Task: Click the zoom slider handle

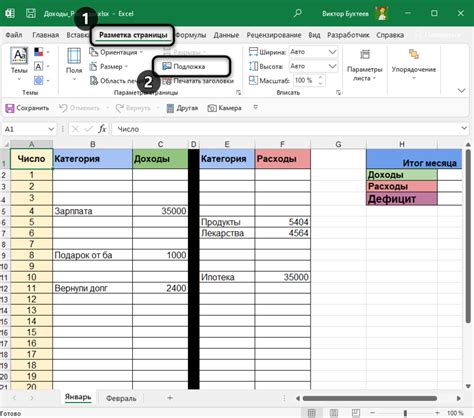Action: pyautogui.click(x=405, y=413)
